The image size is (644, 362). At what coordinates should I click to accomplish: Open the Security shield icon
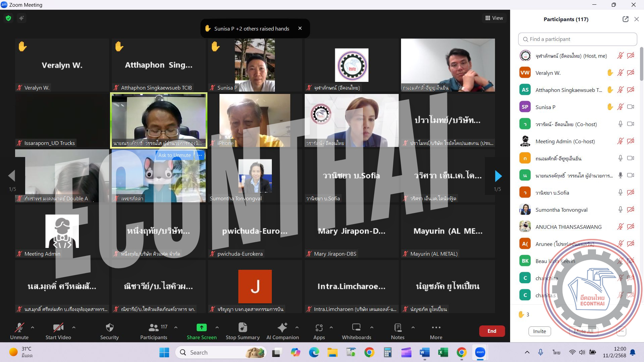pos(109,328)
